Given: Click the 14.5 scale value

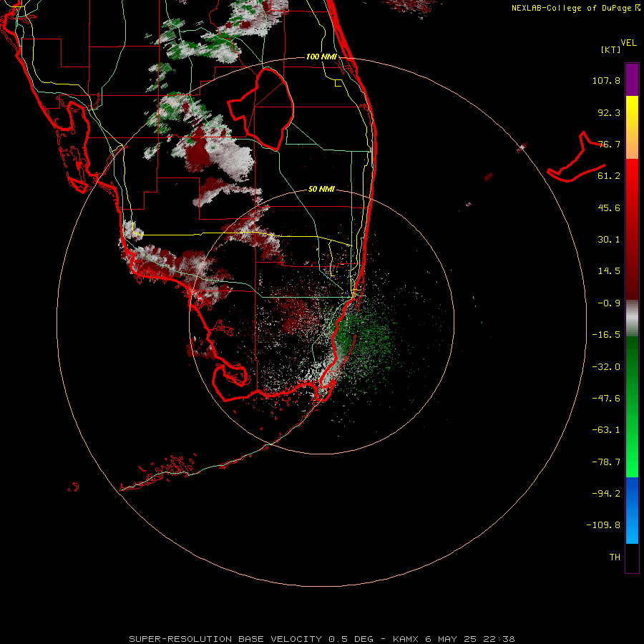Looking at the screenshot, I should pyautogui.click(x=609, y=271).
